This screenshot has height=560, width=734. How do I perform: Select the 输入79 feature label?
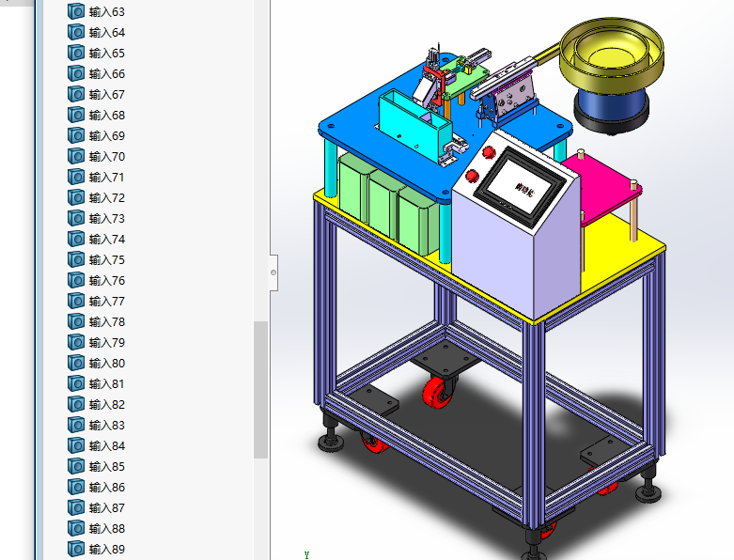107,343
